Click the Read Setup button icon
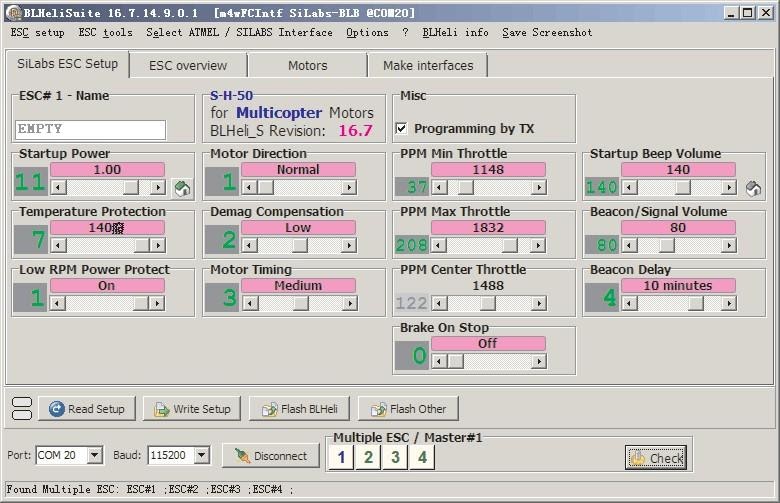Screen dimensions: 780x503 57,409
